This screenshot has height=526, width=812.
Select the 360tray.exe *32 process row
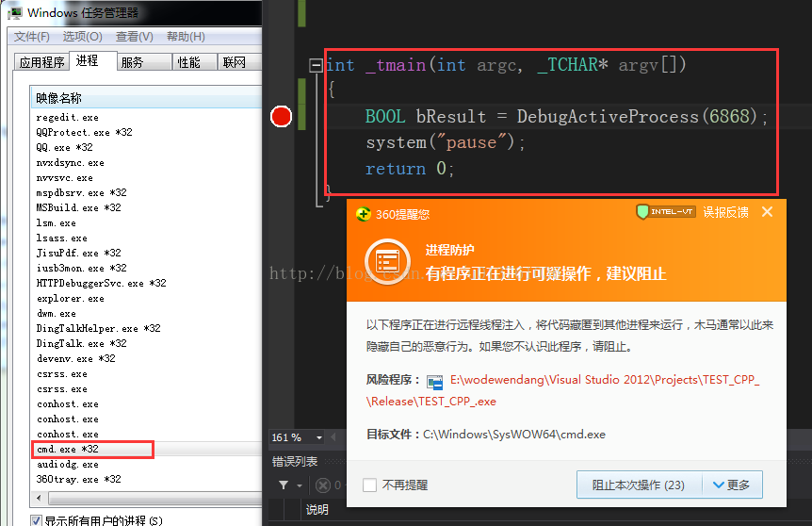click(146, 480)
